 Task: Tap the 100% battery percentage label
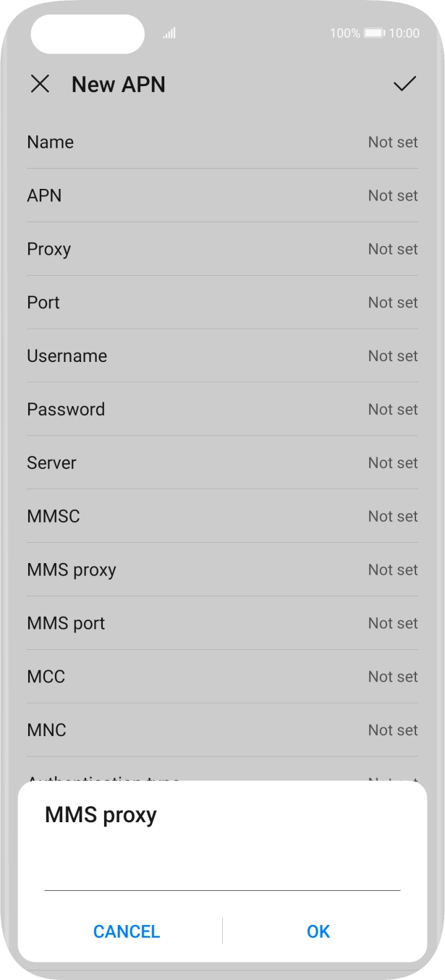point(345,33)
